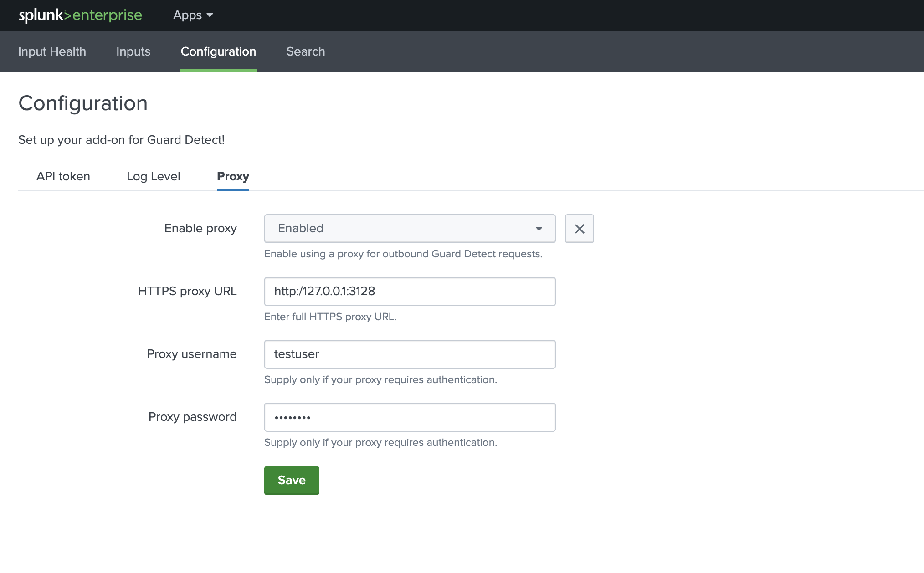Expand the Enabled dropdown arrow
Screen dimensions: 924x573
coord(539,229)
